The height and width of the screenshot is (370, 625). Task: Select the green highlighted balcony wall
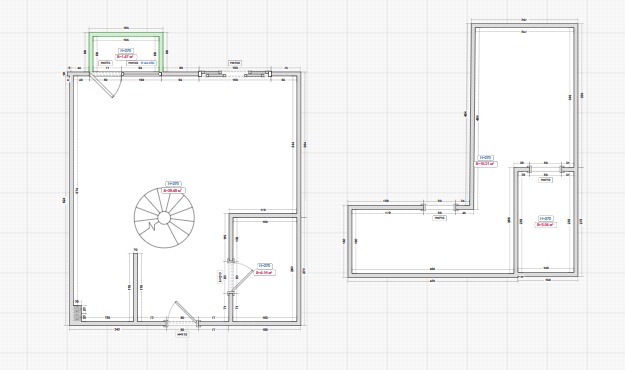click(126, 53)
